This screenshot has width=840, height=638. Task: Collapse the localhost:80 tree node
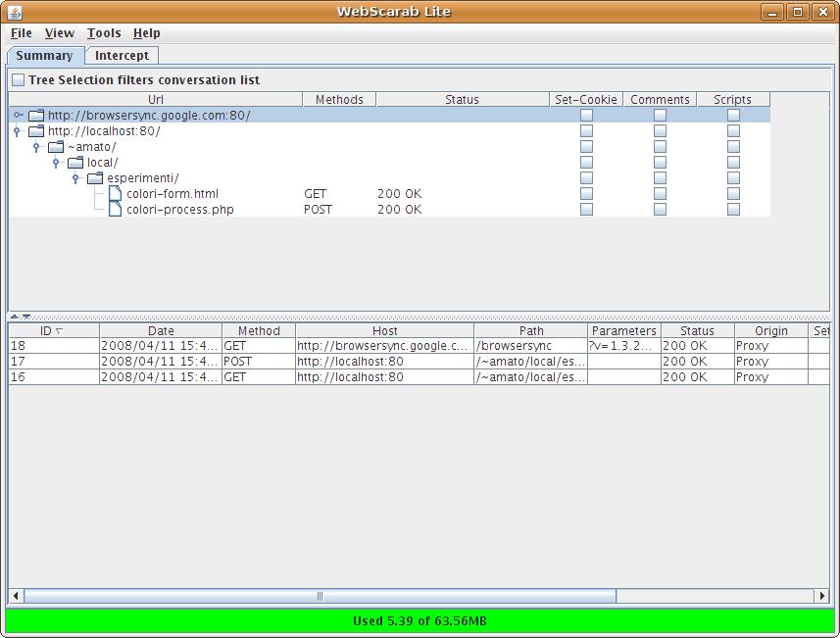pos(17,130)
